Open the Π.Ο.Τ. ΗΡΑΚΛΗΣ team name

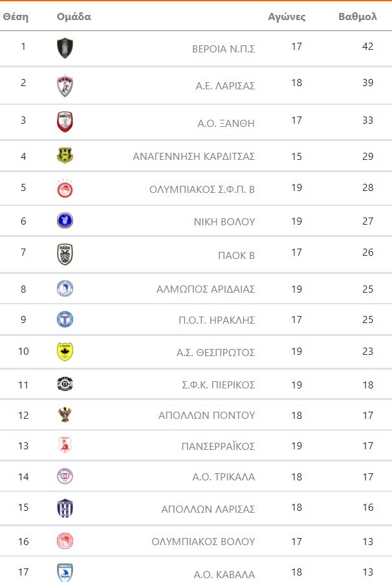pyautogui.click(x=216, y=320)
